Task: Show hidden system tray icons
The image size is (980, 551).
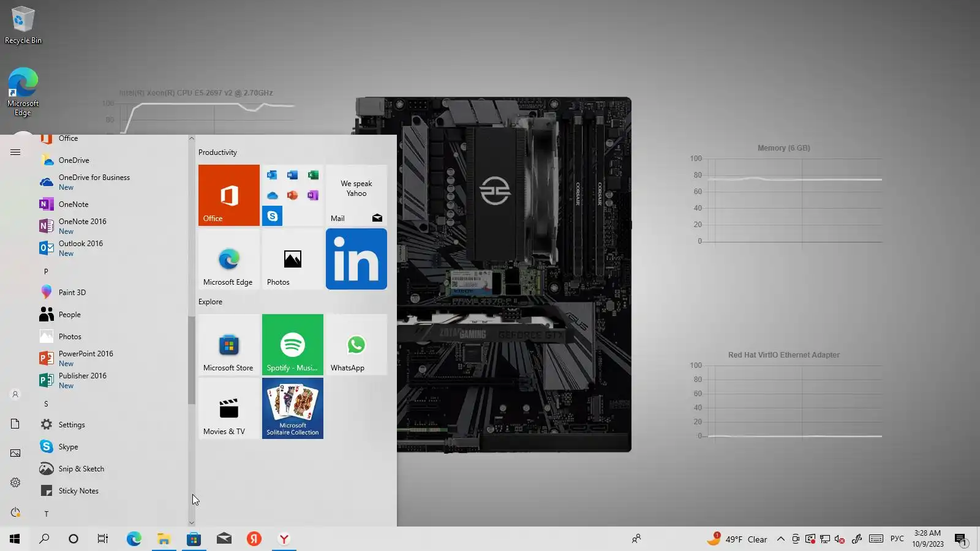Action: [780, 539]
